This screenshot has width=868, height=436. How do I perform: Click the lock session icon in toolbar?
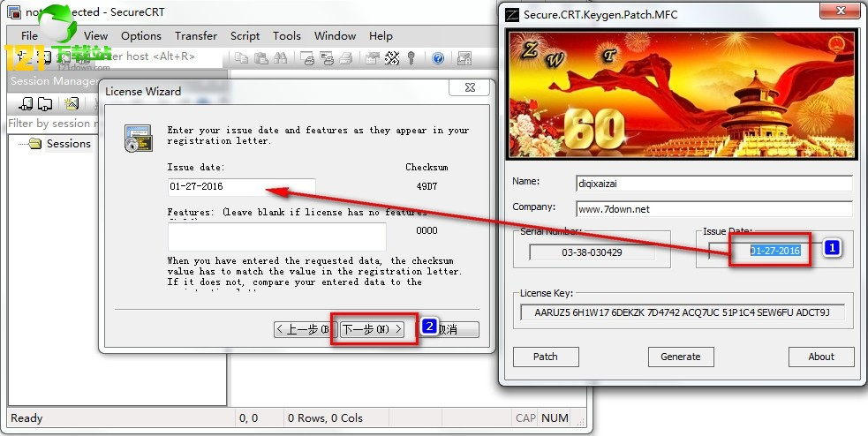464,58
